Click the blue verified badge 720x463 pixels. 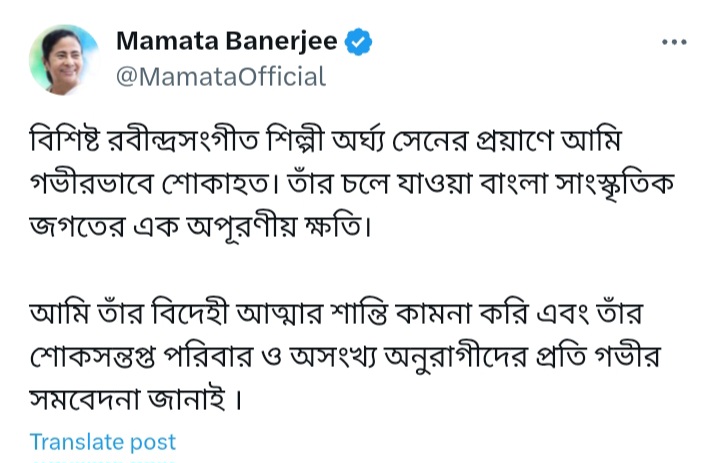(x=360, y=42)
